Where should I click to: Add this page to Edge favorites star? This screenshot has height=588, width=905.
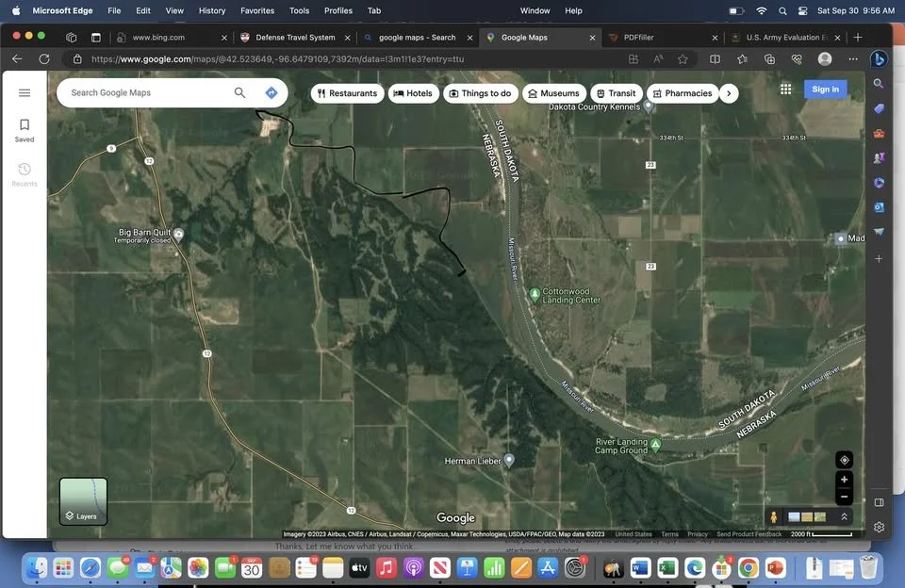tap(683, 58)
